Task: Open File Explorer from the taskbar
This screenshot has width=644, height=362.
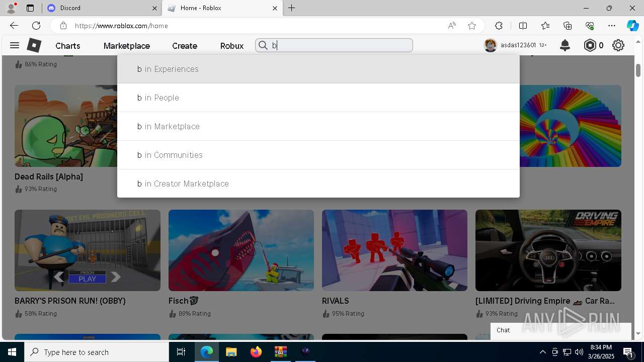Action: 231,352
